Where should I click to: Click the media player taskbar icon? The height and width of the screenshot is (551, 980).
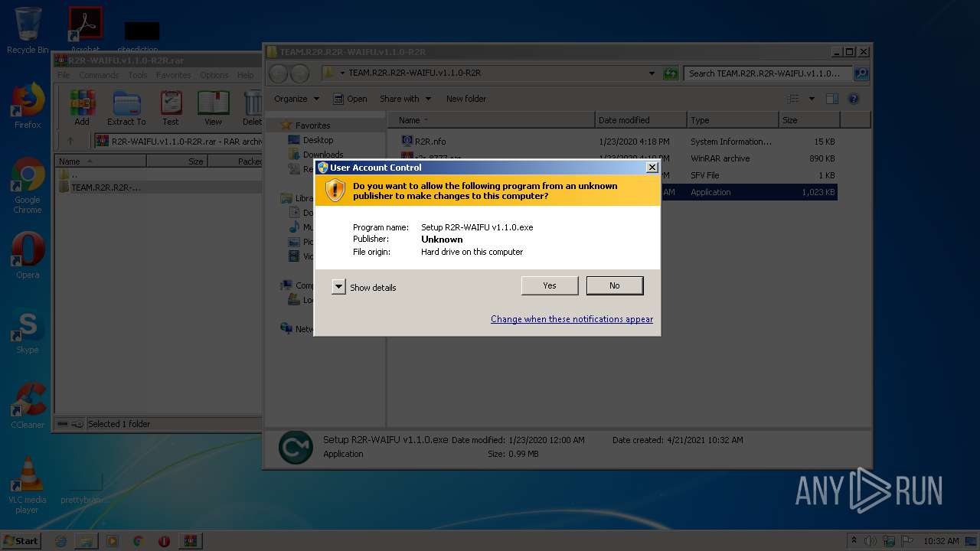(113, 541)
